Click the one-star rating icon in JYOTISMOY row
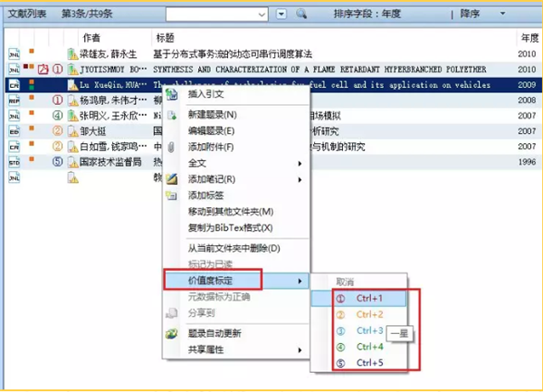The width and height of the screenshot is (543, 392). pos(58,70)
